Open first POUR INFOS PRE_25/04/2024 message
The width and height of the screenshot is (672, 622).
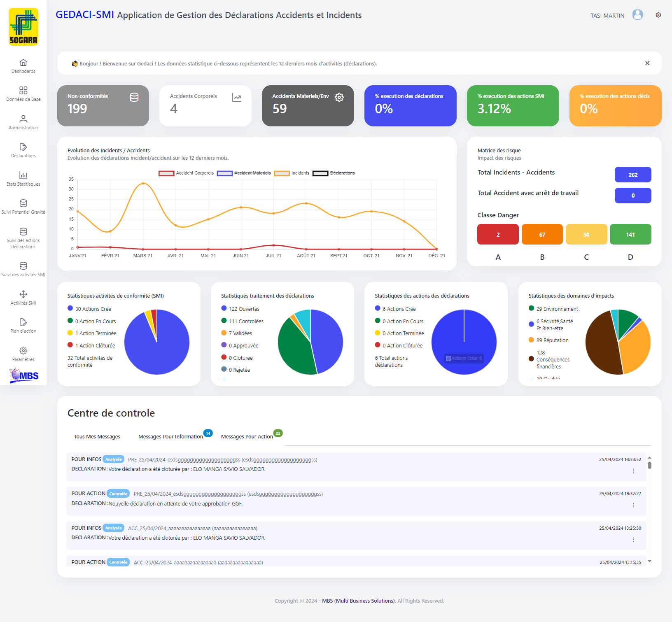click(x=356, y=467)
